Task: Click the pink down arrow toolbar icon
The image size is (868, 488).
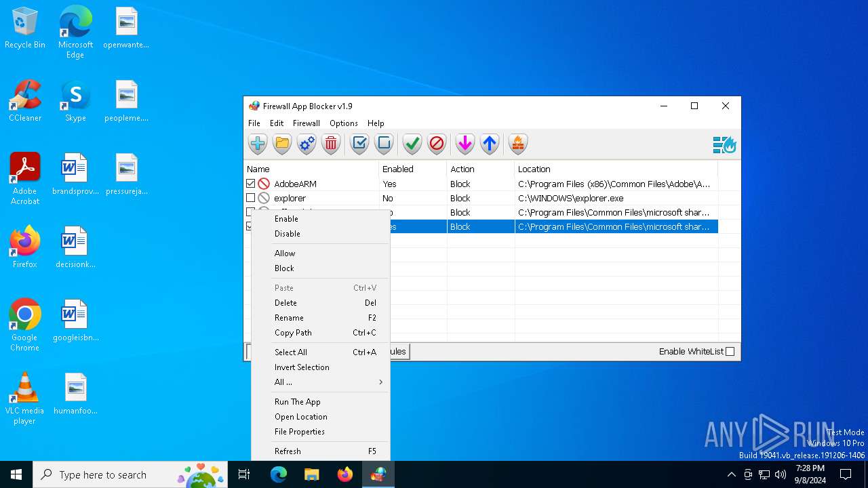Action: click(465, 144)
